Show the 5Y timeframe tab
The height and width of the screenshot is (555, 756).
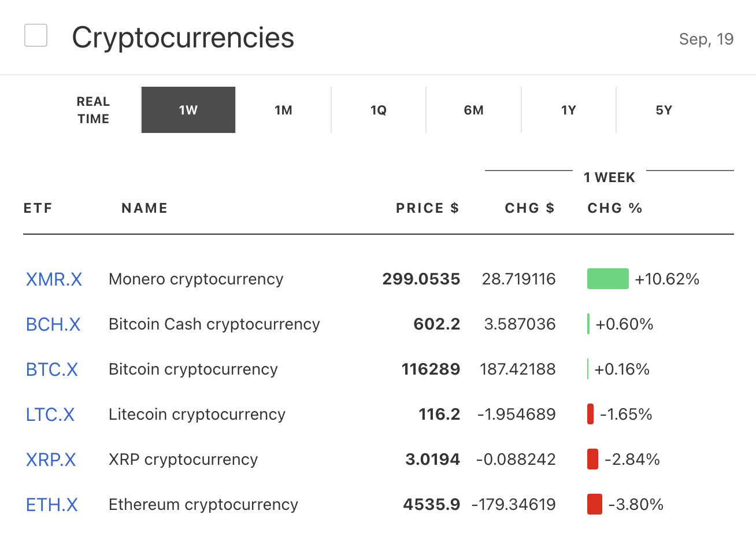(x=664, y=110)
